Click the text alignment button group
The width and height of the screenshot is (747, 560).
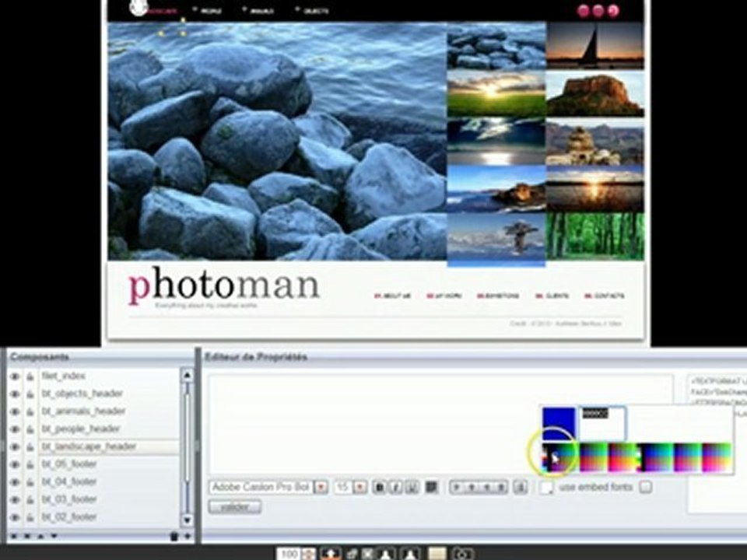click(x=479, y=487)
